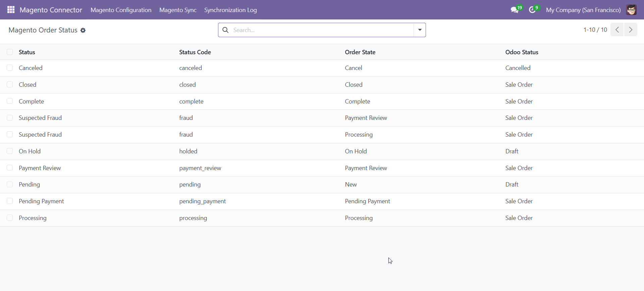The image size is (644, 291).
Task: Open the Complete status record
Action: pos(31,101)
